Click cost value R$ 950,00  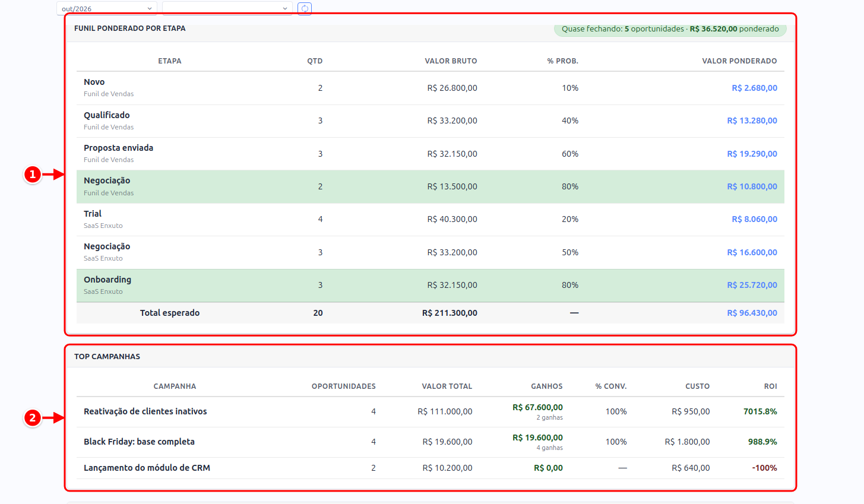point(691,411)
